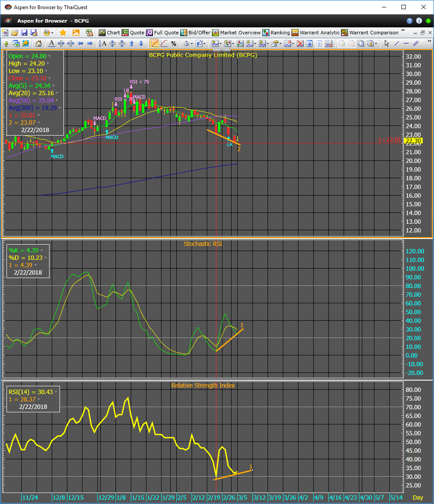Viewport: 434px width, 504px height.
Task: Click the home icon
Action: tap(39, 43)
